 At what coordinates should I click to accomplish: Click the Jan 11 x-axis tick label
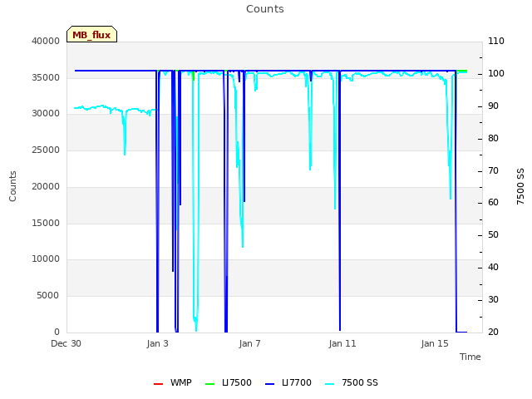[x=342, y=343]
